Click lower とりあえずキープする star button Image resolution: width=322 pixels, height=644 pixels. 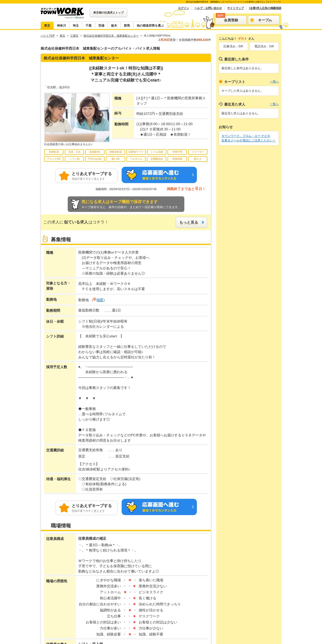point(87,508)
